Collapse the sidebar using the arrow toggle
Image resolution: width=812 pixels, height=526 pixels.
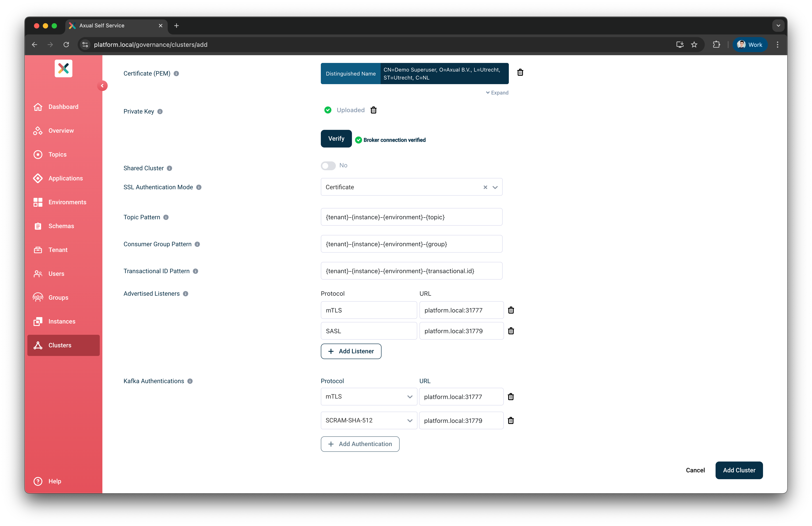(103, 86)
